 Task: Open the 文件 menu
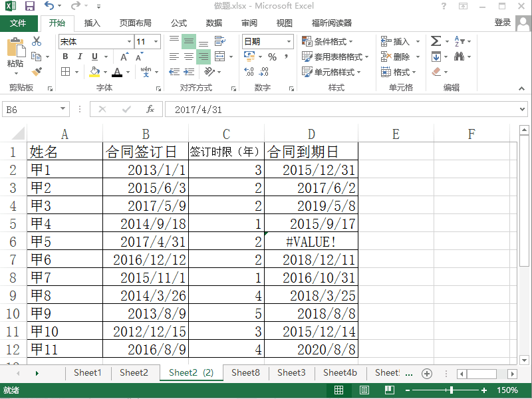[19, 23]
